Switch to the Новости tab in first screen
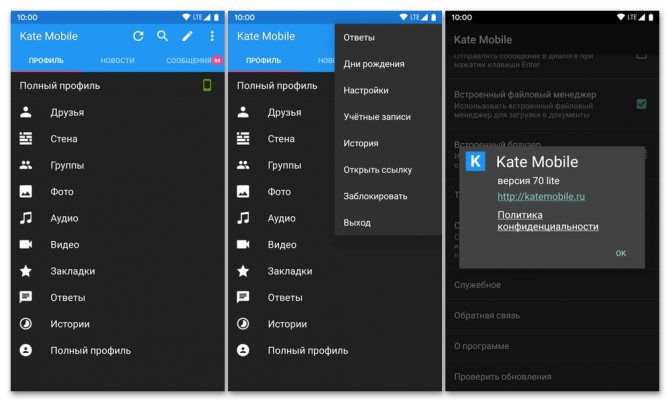 coord(118,61)
